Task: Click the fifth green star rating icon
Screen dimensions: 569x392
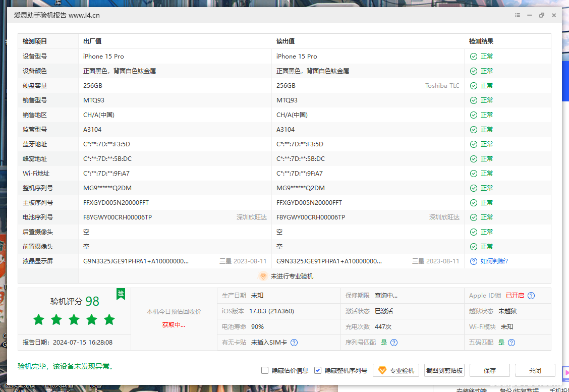Action: click(109, 320)
